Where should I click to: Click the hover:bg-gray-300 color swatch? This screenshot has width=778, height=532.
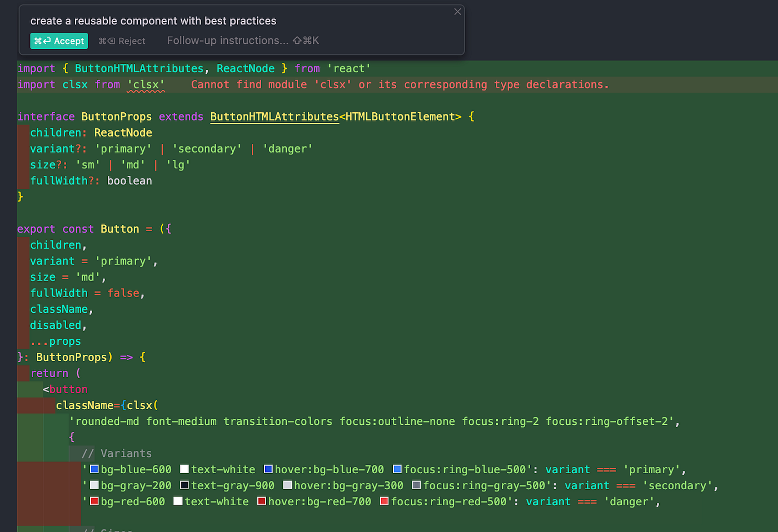click(287, 485)
